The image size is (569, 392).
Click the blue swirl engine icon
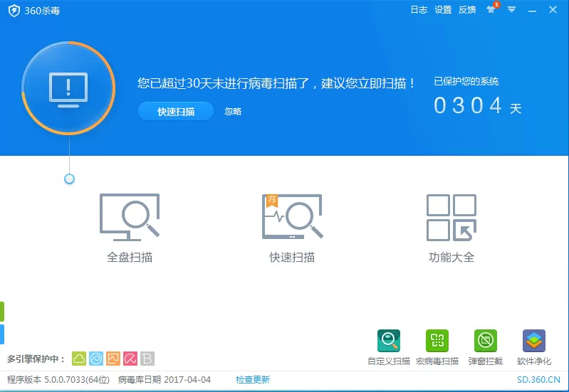(x=96, y=359)
